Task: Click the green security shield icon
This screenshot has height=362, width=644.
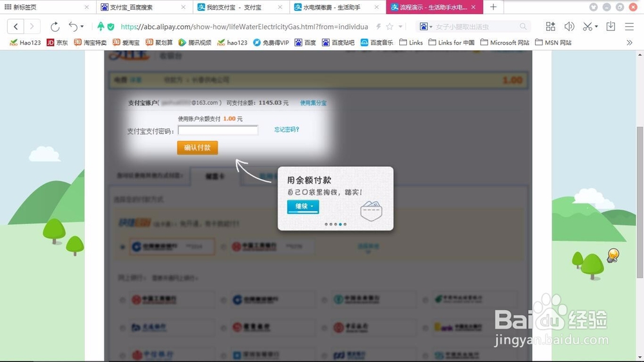Action: point(111,26)
